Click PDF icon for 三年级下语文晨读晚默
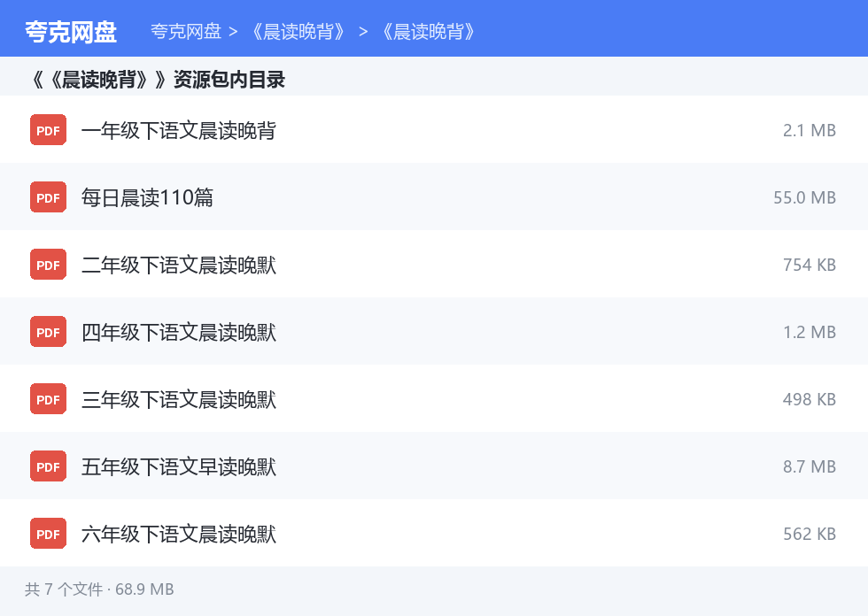 pos(48,399)
